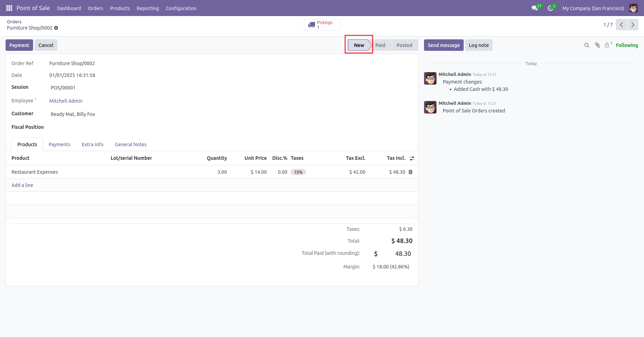Click Total Paid amount 48.30

tap(403, 254)
